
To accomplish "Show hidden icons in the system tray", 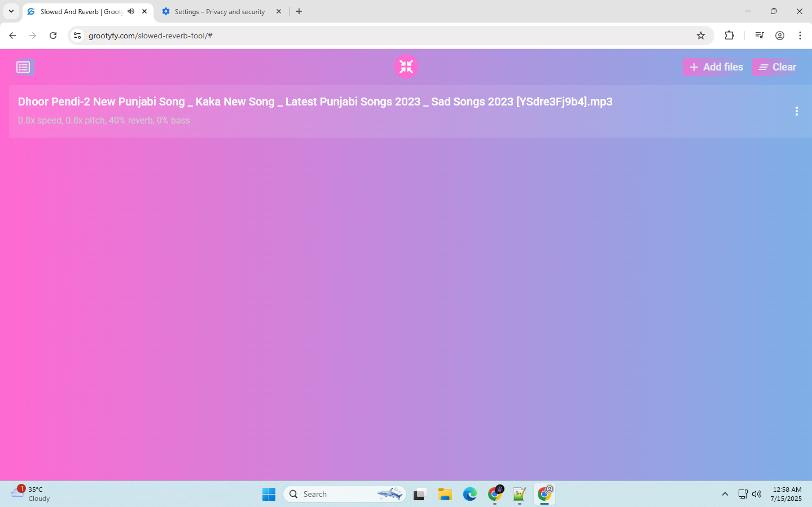I will (x=725, y=494).
